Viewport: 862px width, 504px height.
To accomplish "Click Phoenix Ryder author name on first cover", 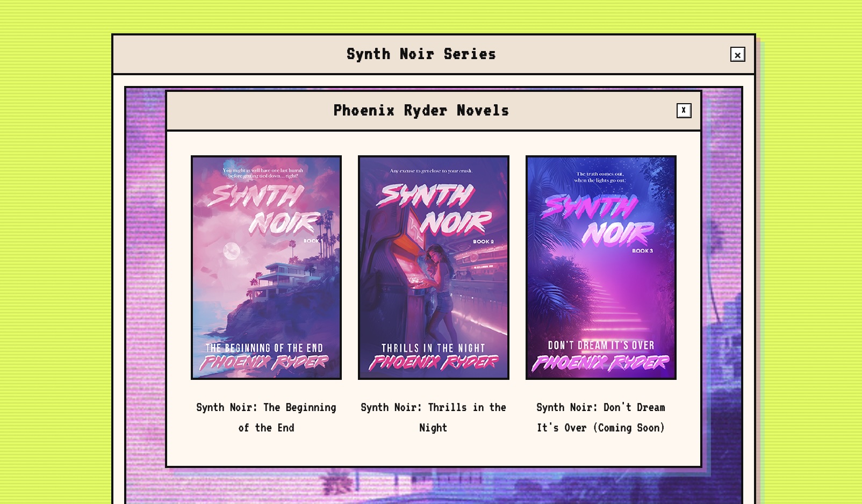I will tap(264, 363).
